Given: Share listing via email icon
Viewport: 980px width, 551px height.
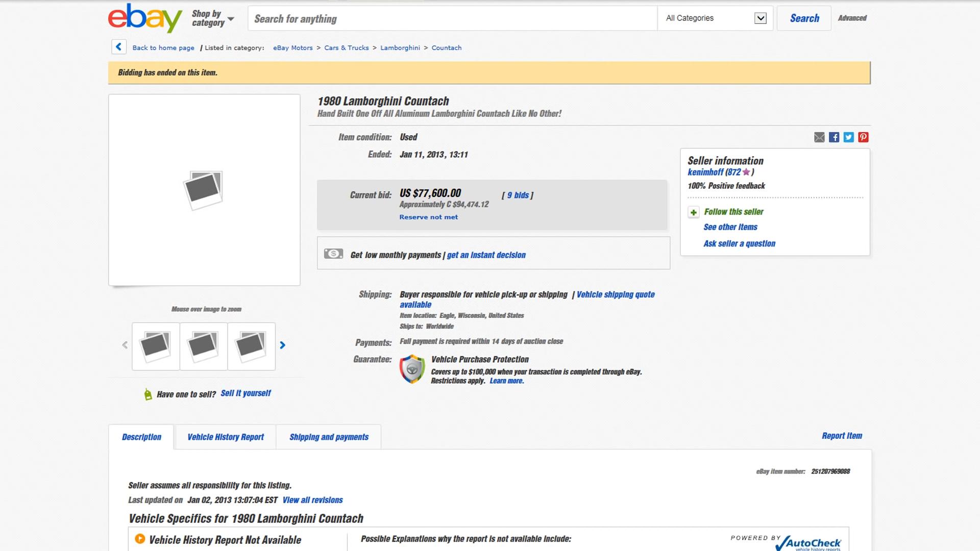Looking at the screenshot, I should pyautogui.click(x=819, y=137).
